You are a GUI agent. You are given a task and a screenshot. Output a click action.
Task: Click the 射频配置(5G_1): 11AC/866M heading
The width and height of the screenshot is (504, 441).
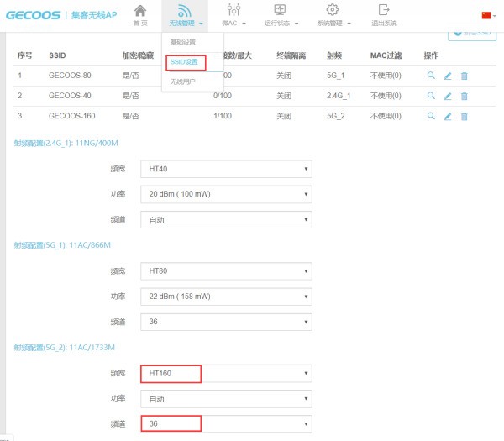(x=62, y=245)
